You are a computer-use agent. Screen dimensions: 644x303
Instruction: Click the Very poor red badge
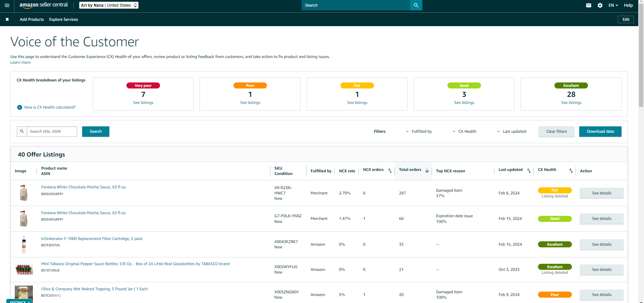pos(143,85)
